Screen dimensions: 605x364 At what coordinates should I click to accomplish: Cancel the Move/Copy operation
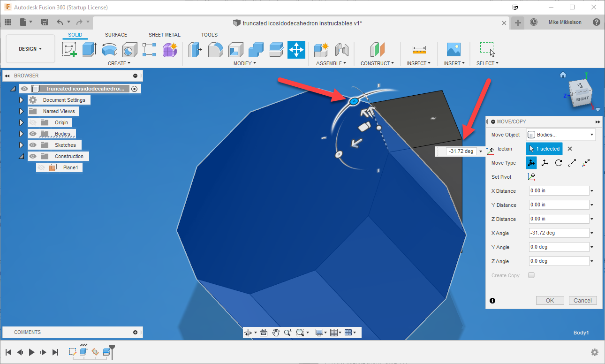click(582, 300)
